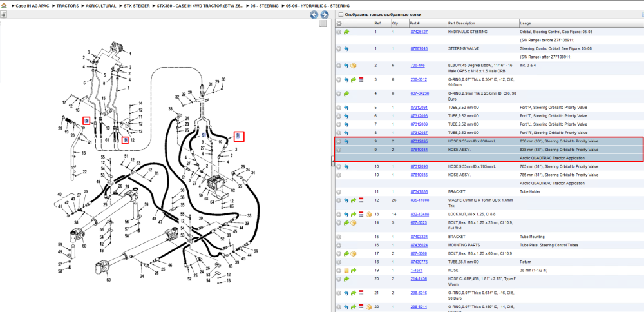The width and height of the screenshot is (644, 312).
Task: Click the box icon for 238-6014 row
Action: coord(368,307)
